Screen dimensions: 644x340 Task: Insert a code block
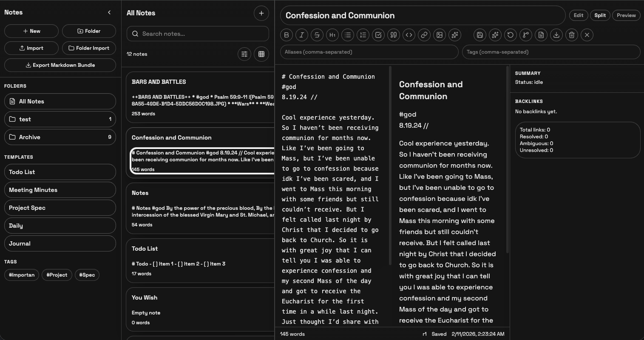tap(409, 35)
